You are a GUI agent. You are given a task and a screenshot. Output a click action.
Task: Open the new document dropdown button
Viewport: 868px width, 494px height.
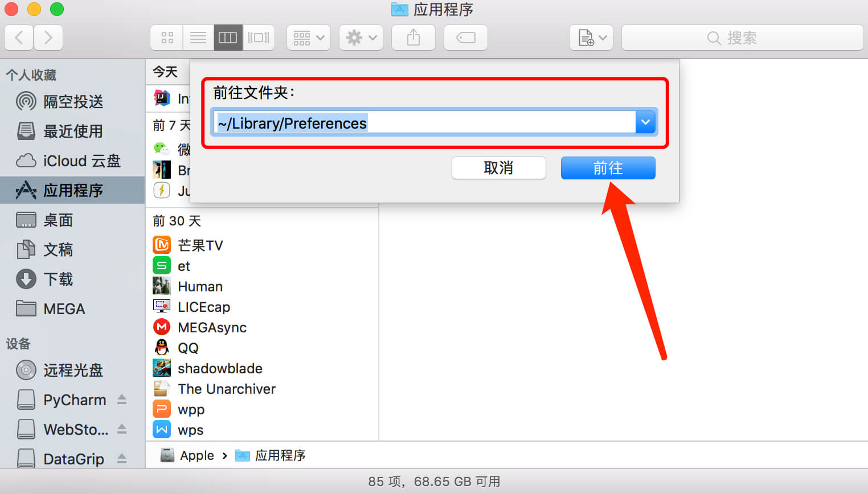591,38
